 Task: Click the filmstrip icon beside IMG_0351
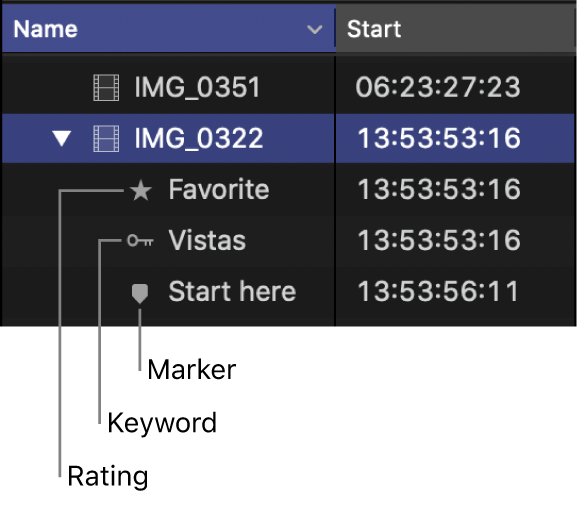tap(106, 87)
